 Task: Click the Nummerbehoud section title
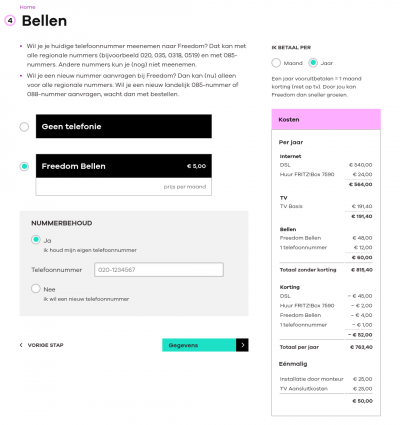pos(62,223)
